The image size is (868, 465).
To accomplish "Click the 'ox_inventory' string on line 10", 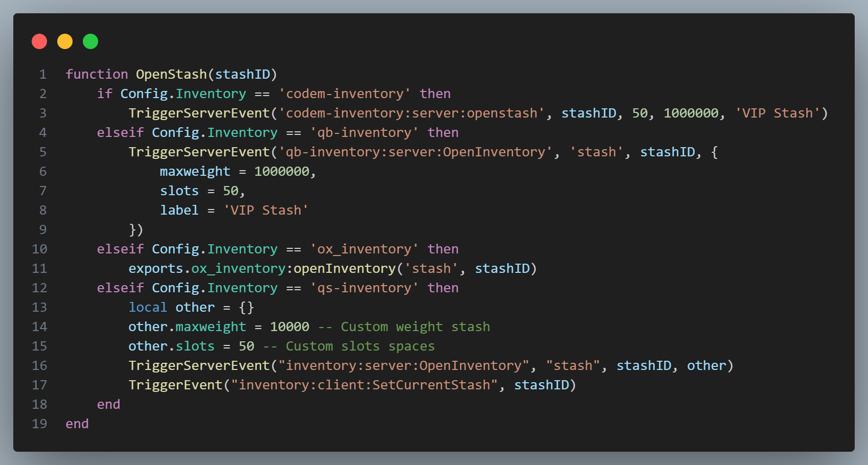I will [364, 249].
